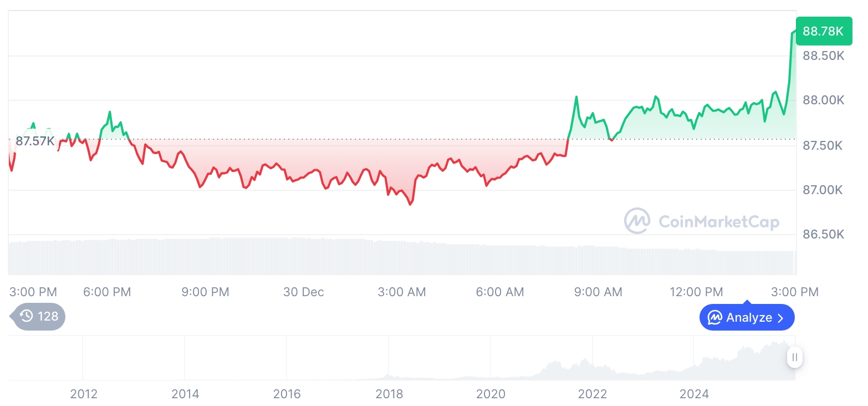Select the green 88.78K current price tag
Viewport: 868px width, 406px height.
pos(823,31)
